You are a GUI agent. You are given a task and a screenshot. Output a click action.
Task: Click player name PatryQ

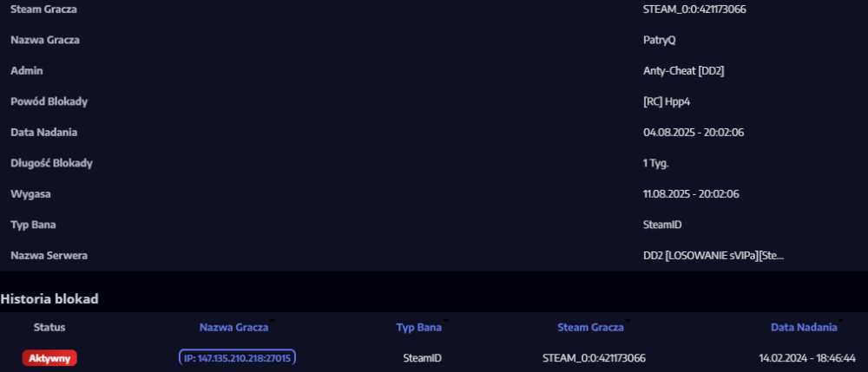tap(660, 41)
